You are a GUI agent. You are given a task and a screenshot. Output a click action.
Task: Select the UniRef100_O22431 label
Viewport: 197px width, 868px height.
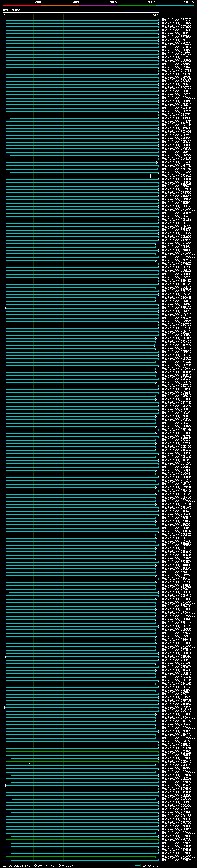click(177, 162)
